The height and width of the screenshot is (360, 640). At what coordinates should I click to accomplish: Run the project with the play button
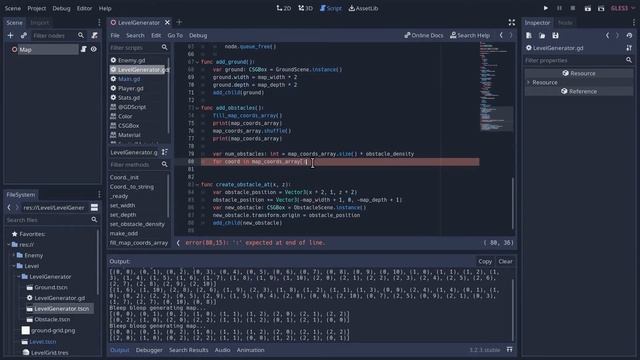[546, 8]
